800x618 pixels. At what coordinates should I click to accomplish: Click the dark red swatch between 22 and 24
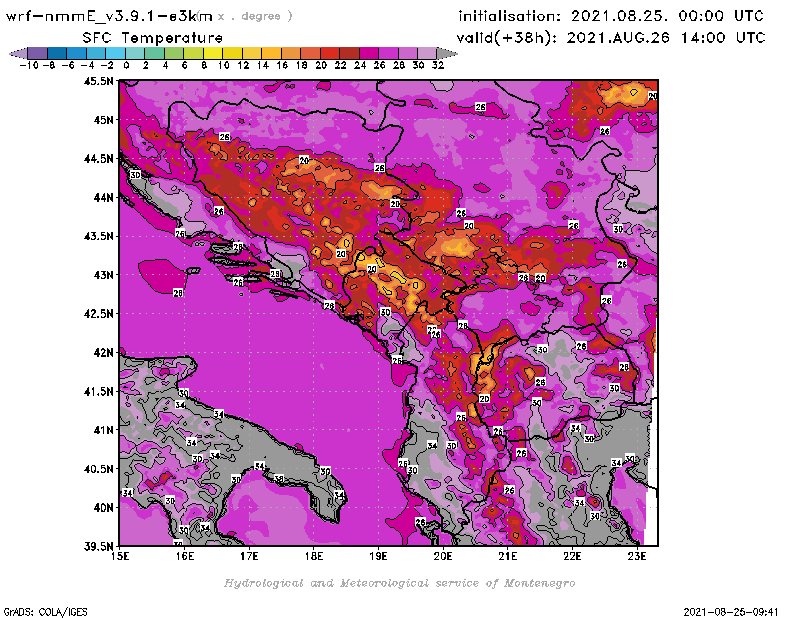pyautogui.click(x=349, y=53)
